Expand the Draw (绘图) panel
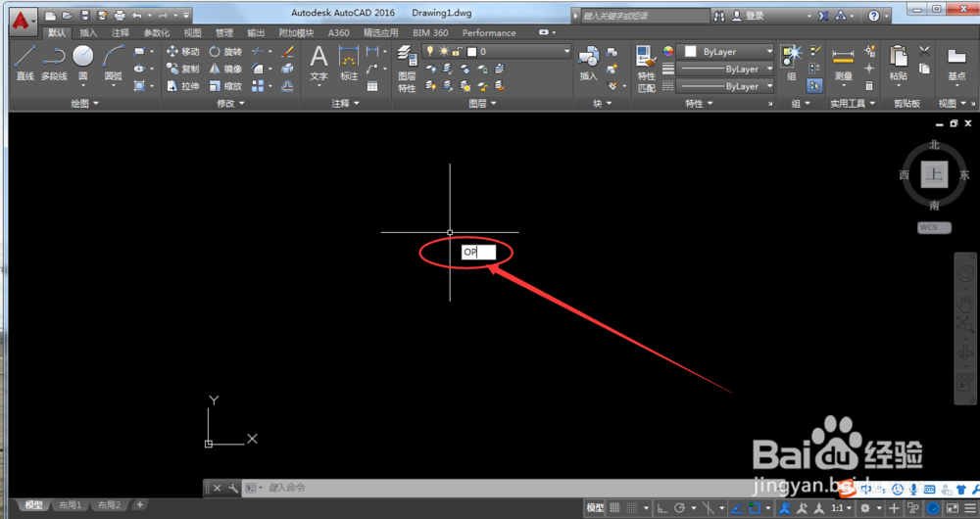 point(84,104)
